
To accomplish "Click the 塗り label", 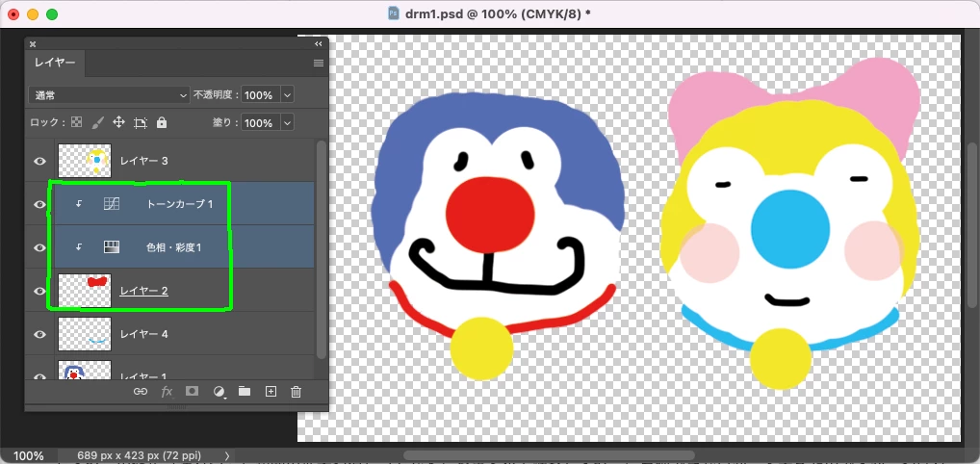I will tap(225, 122).
